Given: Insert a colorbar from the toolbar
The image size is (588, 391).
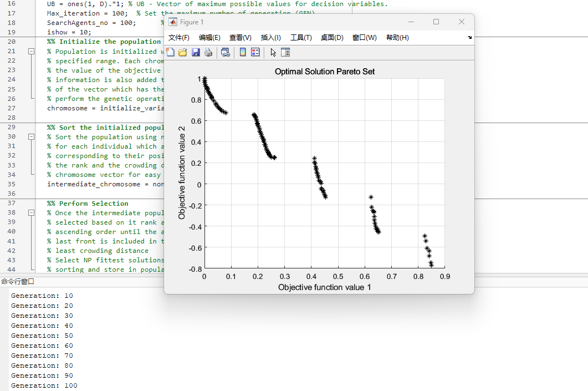Looking at the screenshot, I should [x=243, y=53].
